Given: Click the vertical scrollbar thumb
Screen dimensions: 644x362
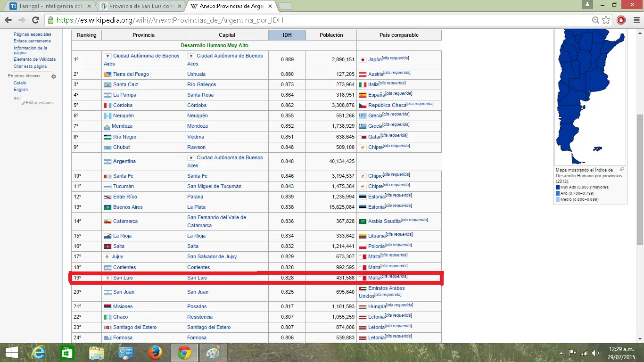Looking at the screenshot, I should [x=640, y=179].
